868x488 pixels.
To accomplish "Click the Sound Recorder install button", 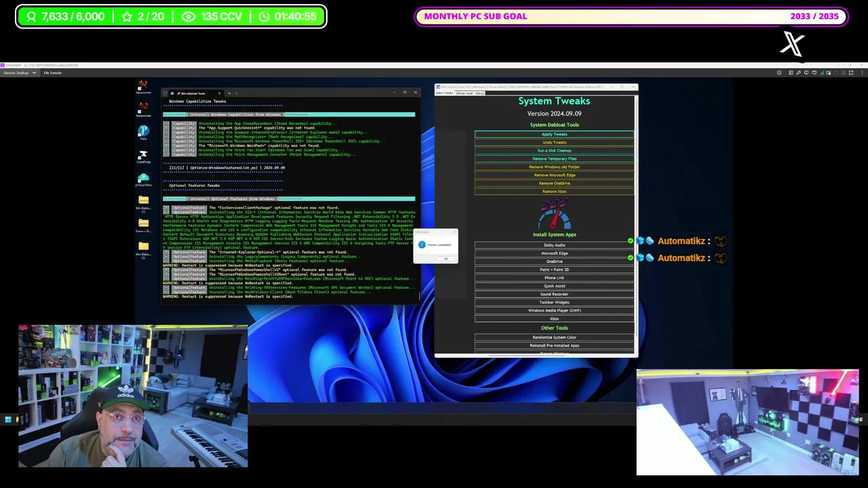I will click(554, 294).
